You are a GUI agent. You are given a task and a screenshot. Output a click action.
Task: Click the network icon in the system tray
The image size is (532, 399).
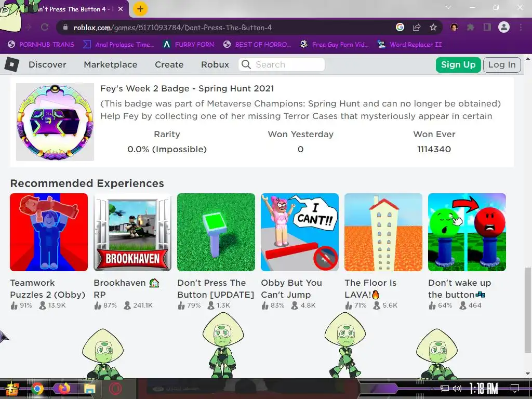pyautogui.click(x=445, y=389)
